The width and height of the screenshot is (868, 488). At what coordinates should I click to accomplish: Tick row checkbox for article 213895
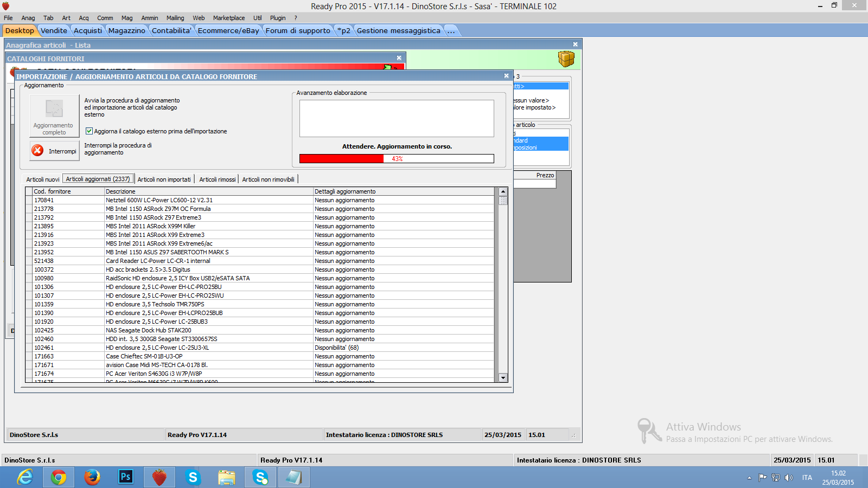[x=29, y=226]
